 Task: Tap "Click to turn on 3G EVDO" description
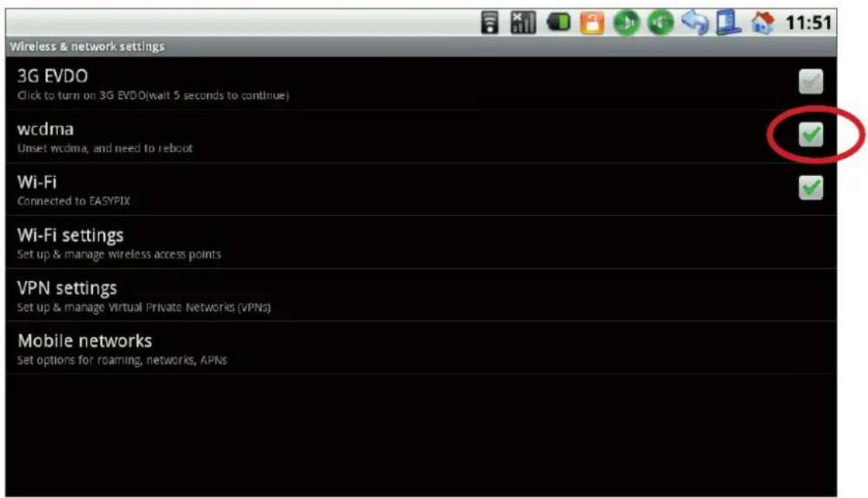tap(153, 95)
